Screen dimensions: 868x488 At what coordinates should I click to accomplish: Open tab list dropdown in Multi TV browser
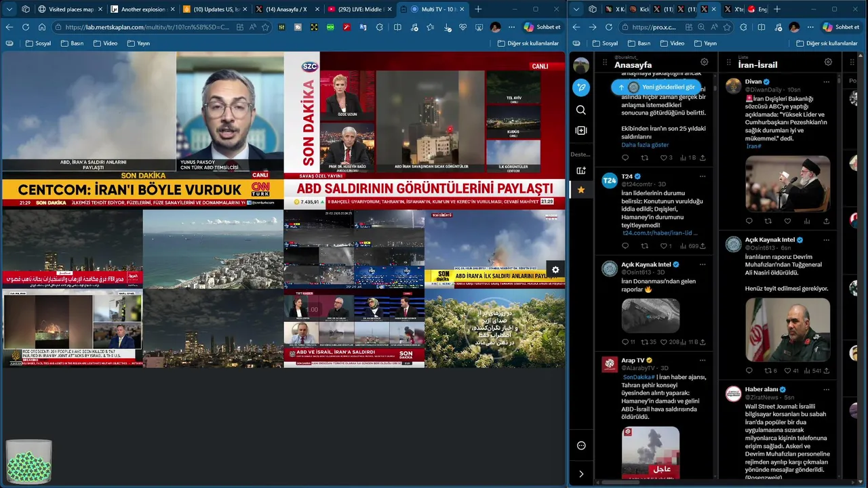[x=9, y=9]
